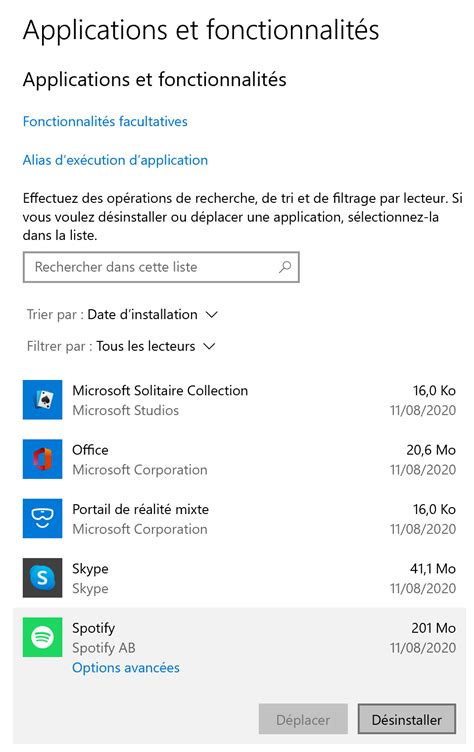474x752 pixels.
Task: Click the Office app icon
Action: tap(42, 459)
